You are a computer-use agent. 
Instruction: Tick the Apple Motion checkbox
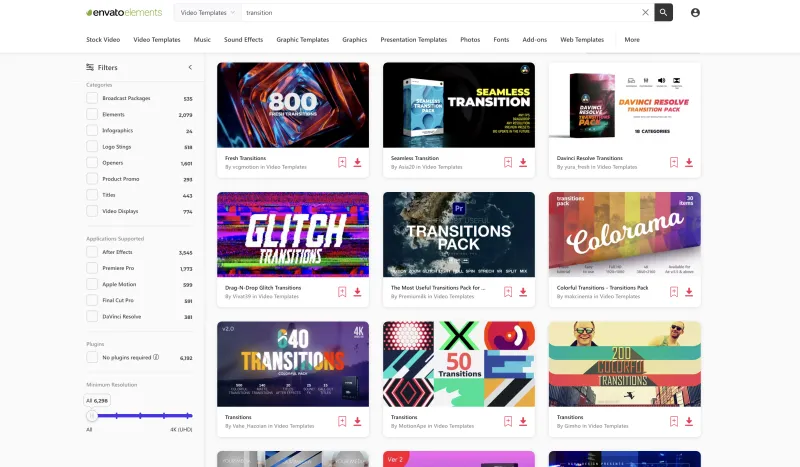(x=92, y=284)
